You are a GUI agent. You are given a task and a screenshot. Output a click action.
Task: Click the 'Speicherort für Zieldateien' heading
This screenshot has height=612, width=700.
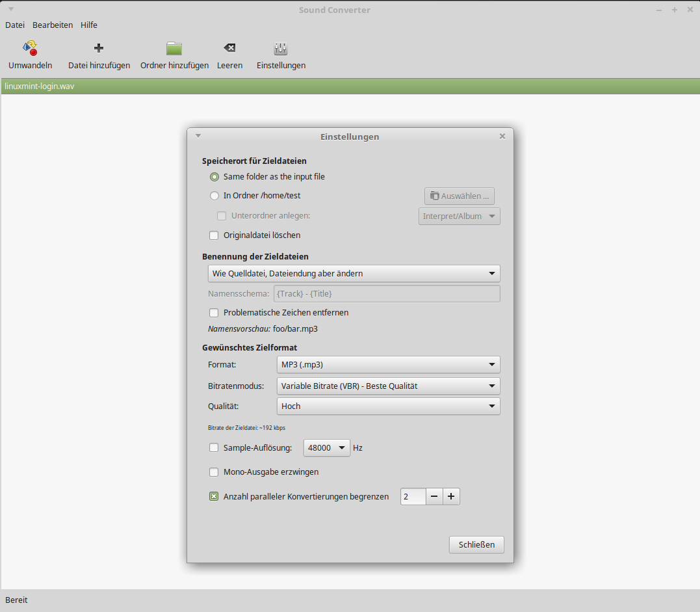coord(254,161)
